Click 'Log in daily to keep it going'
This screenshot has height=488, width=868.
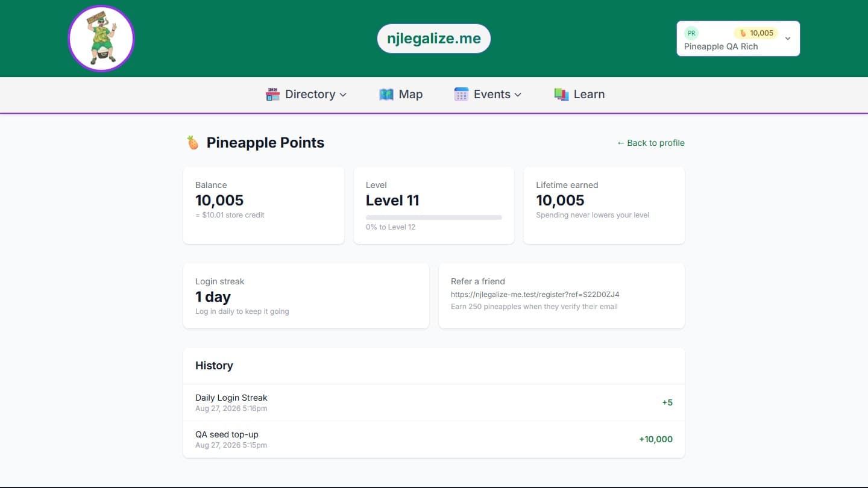pos(242,311)
